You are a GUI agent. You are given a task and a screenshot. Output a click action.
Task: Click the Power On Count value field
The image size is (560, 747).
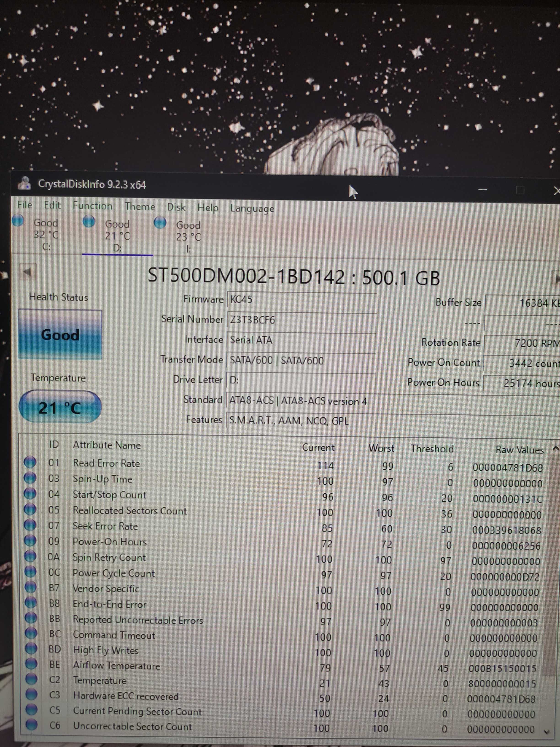tap(522, 363)
